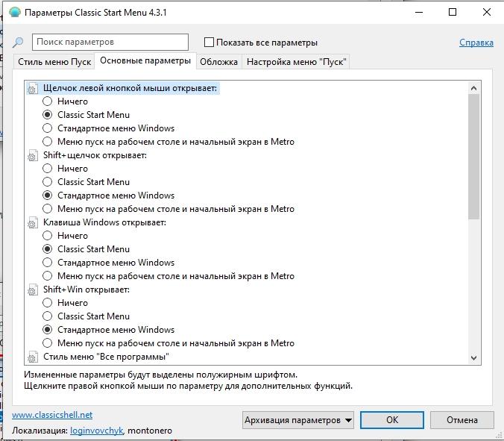This screenshot has width=504, height=441.
Task: Select 'Стандартное меню Windows' under Shift+щелчок
Action: 47,196
